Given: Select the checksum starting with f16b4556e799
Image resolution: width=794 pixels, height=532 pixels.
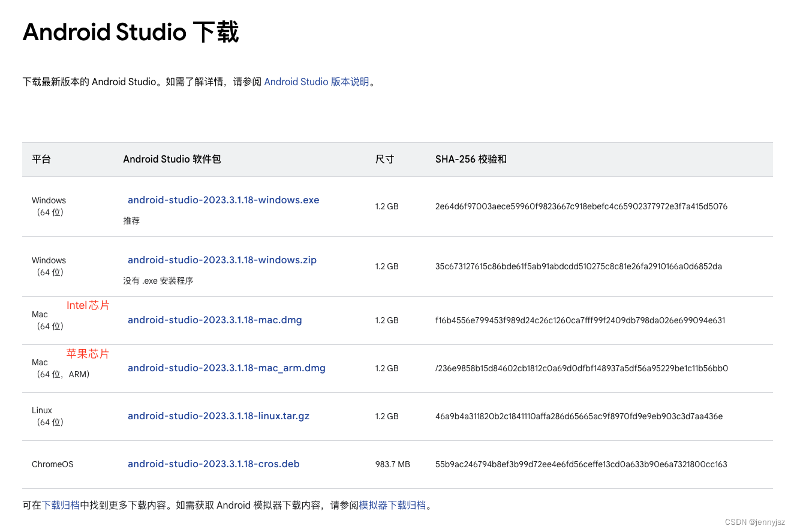Looking at the screenshot, I should (581, 320).
